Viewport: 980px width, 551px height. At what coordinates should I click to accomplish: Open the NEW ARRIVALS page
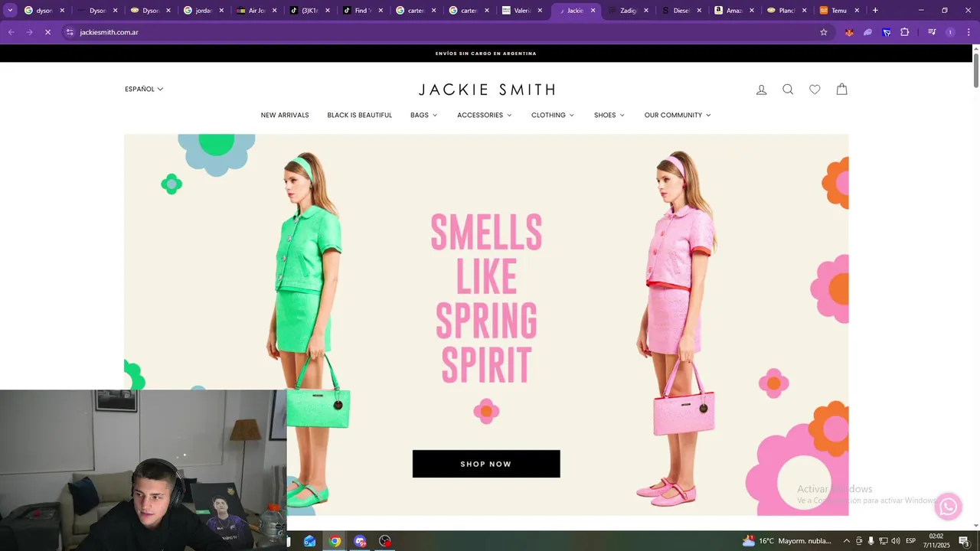coord(285,115)
